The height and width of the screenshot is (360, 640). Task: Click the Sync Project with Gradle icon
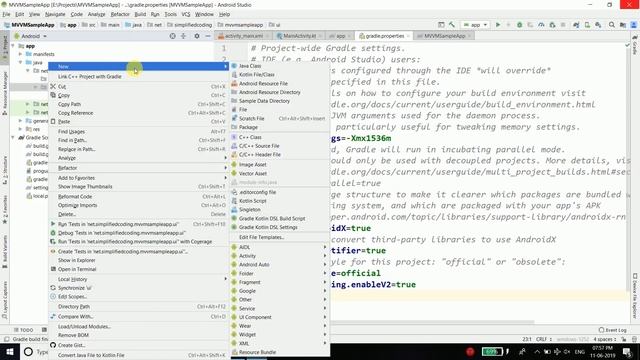[x=576, y=25]
